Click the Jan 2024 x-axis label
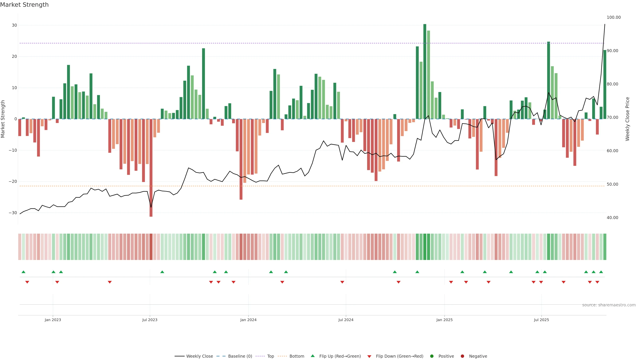The width and height of the screenshot is (644, 362). tap(248, 320)
